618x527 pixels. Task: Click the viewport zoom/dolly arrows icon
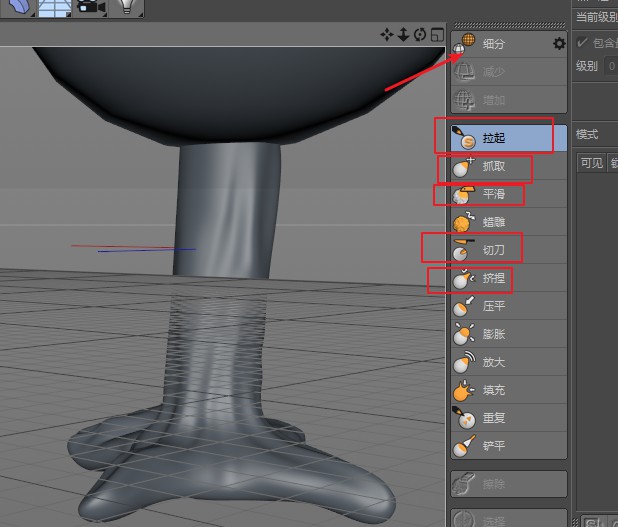click(403, 35)
